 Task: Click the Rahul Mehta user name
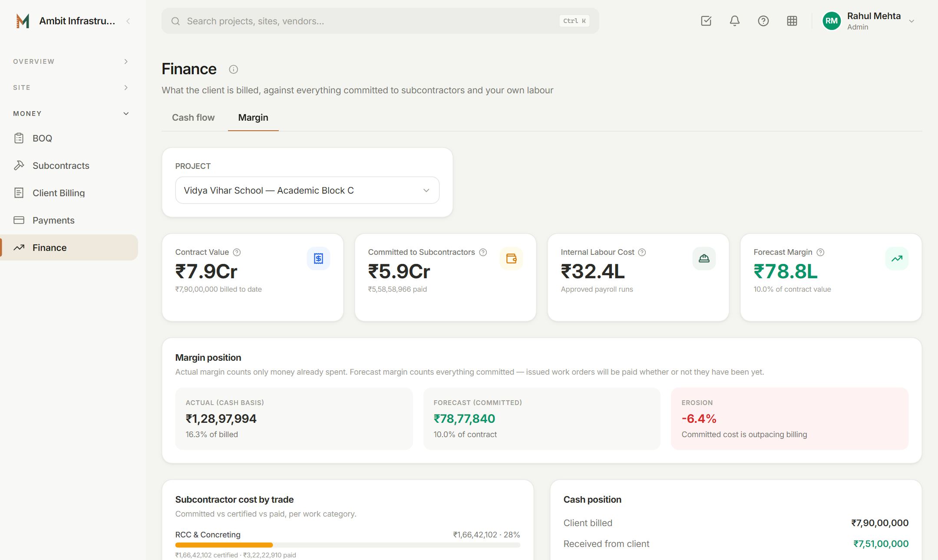pyautogui.click(x=874, y=16)
